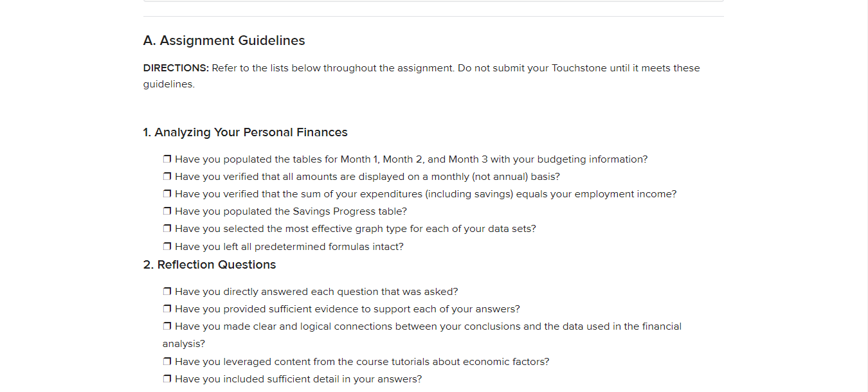Screen dimensions: 868x392
Task: Tick the sufficient evidence checkbox
Action: [x=167, y=309]
